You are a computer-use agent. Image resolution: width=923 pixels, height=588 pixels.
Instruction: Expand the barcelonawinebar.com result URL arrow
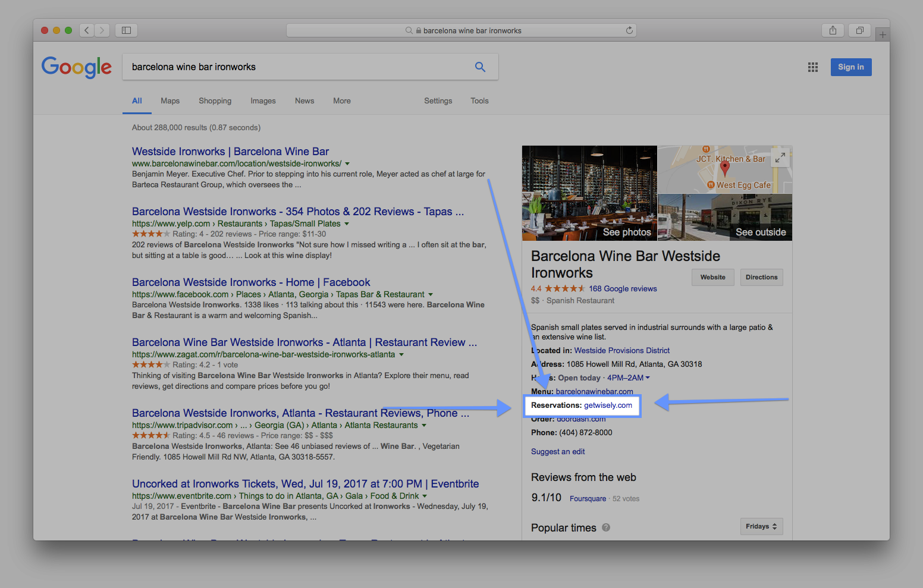[347, 163]
